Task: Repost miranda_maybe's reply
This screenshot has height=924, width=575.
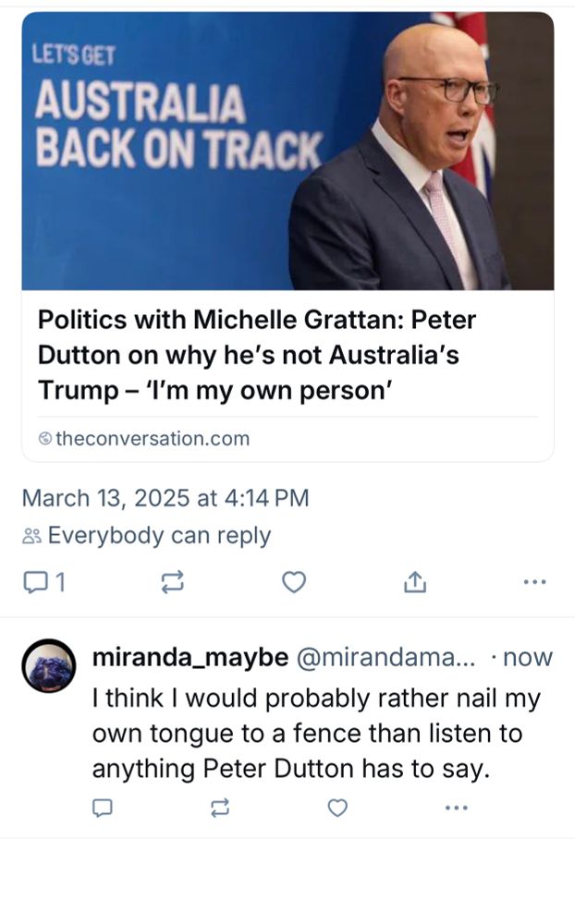Action: tap(220, 808)
